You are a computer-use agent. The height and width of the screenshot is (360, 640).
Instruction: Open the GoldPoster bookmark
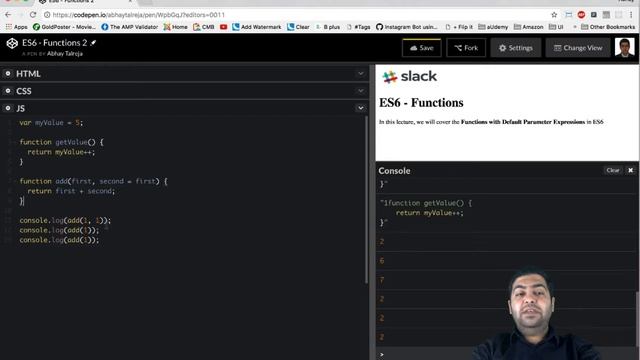point(64,27)
